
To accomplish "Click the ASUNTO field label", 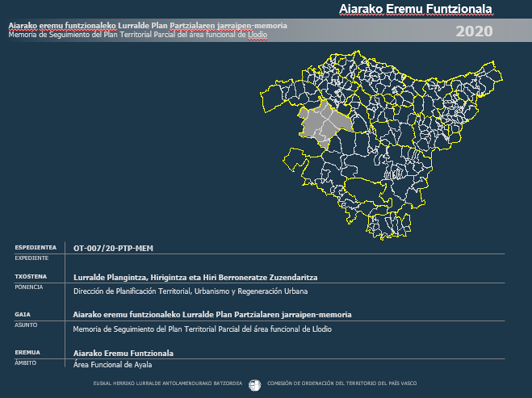I will point(27,324).
